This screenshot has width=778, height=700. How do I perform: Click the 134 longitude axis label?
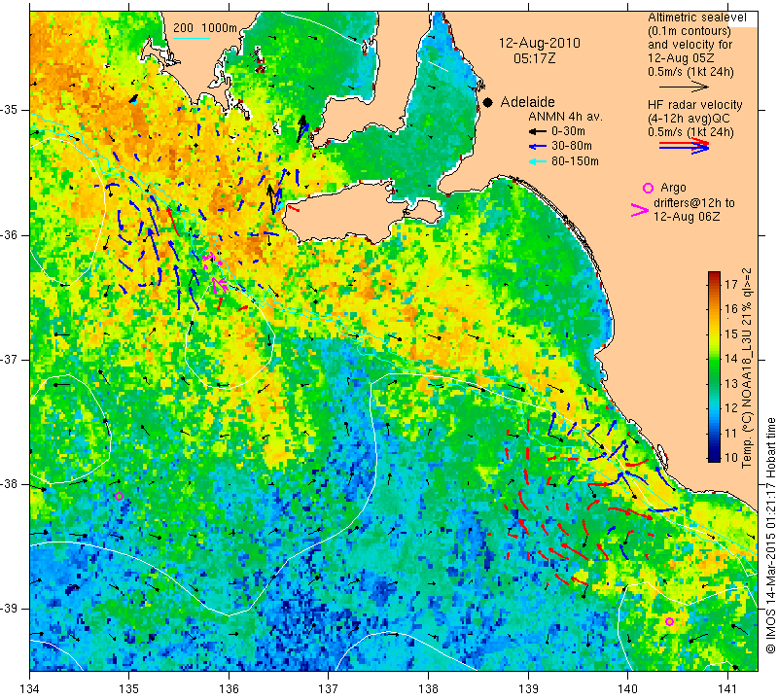coord(30,689)
